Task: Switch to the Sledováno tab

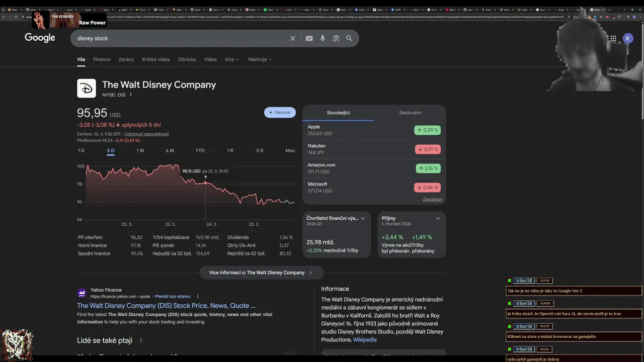Action: click(410, 113)
